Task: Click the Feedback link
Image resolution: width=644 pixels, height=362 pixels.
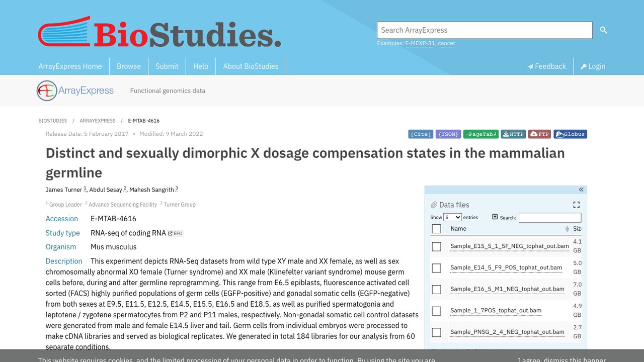Action: pyautogui.click(x=547, y=66)
